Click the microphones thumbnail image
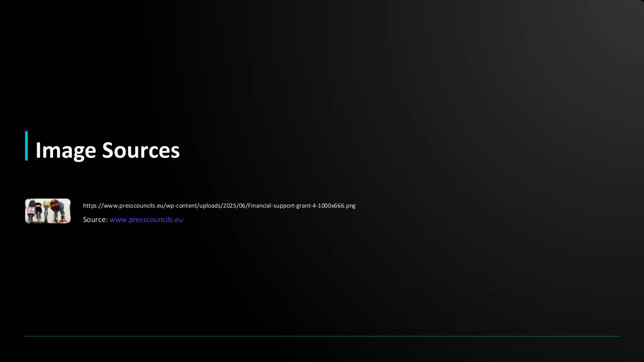 48,211
